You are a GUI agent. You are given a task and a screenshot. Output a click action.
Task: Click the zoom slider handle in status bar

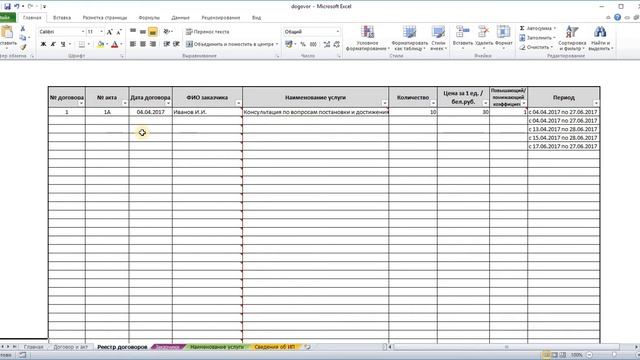614,355
